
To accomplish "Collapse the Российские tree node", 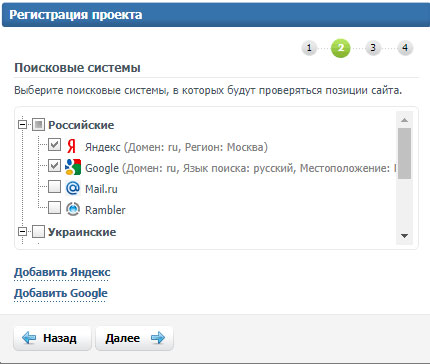I will 22,125.
